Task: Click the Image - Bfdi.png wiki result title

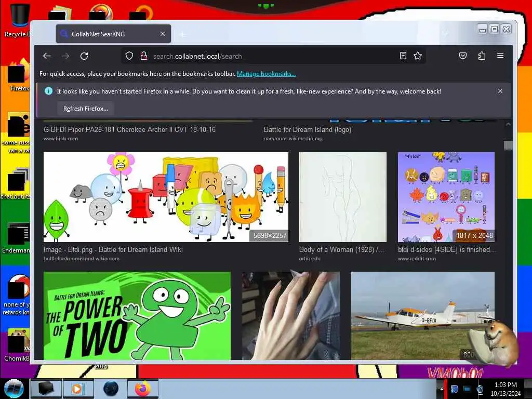Action: 113,250
